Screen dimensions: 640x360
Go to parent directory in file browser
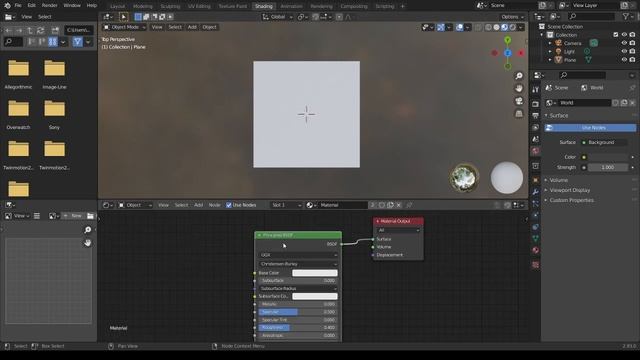pyautogui.click(x=30, y=30)
